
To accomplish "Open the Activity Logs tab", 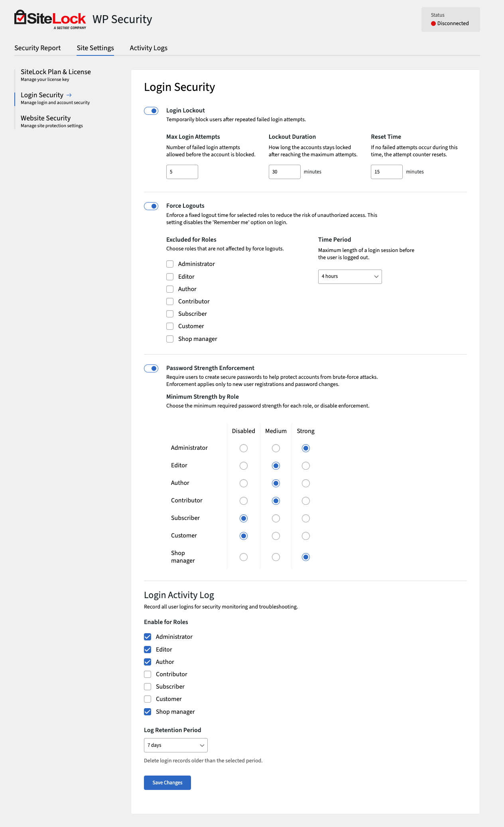I will click(x=148, y=48).
